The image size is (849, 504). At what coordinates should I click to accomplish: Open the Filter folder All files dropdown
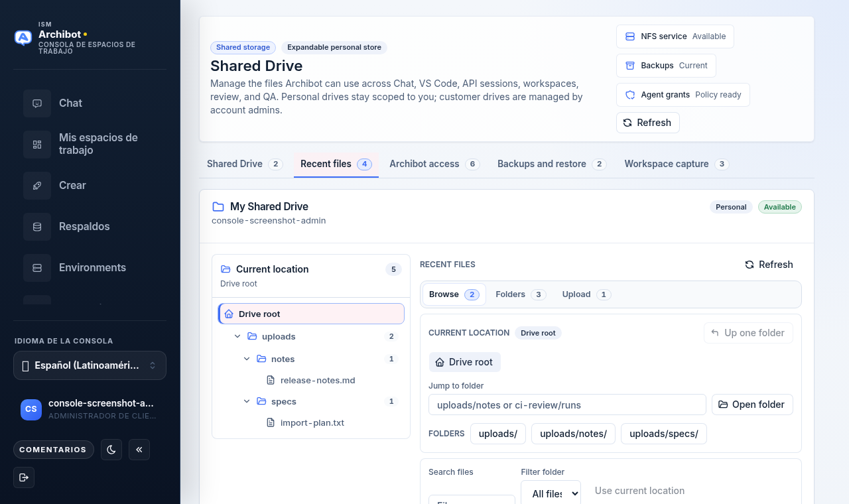pos(551,492)
